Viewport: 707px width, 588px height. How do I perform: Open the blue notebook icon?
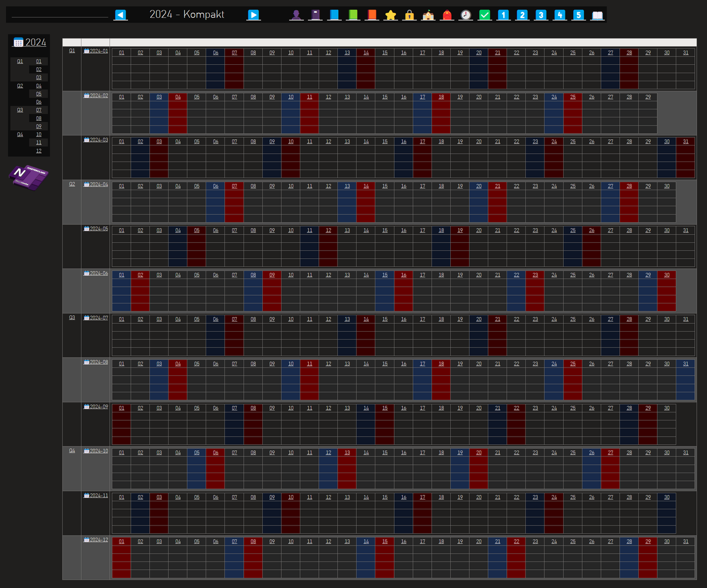click(334, 15)
